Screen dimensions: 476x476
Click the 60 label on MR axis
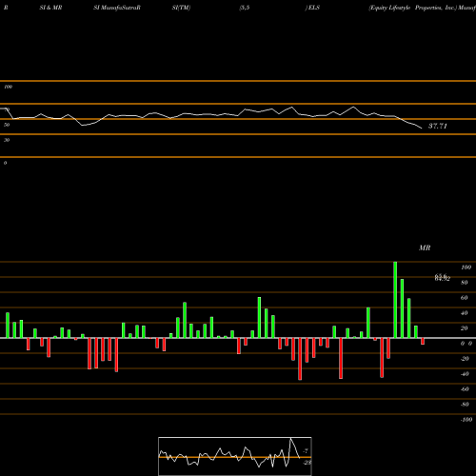[465, 298]
